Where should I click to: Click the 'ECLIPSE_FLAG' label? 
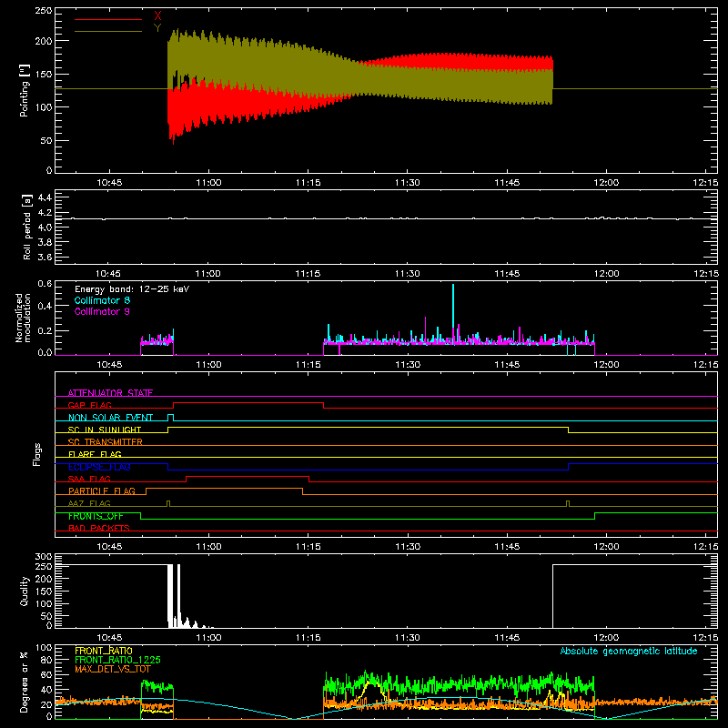coord(99,467)
